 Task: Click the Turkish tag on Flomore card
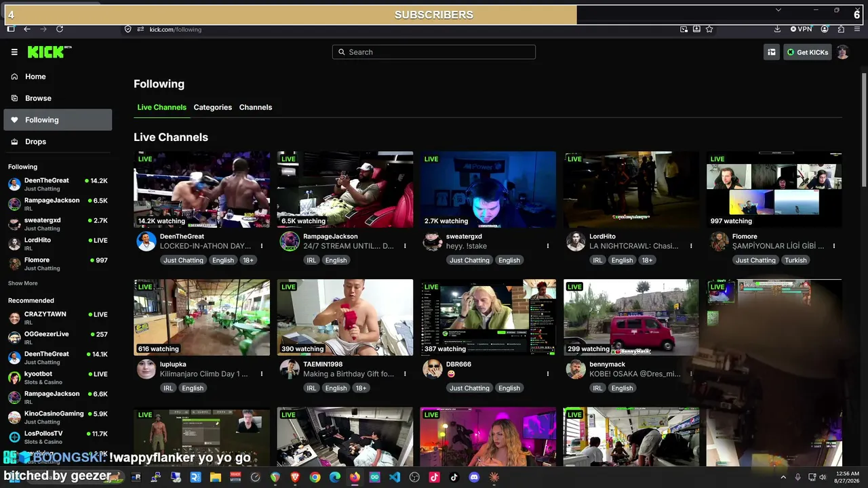click(795, 260)
